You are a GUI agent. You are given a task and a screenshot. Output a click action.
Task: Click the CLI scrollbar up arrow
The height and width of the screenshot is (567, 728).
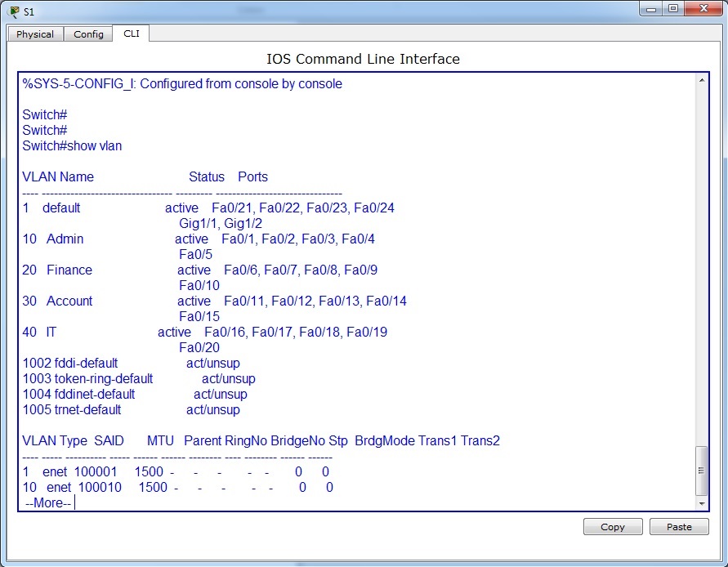point(702,80)
